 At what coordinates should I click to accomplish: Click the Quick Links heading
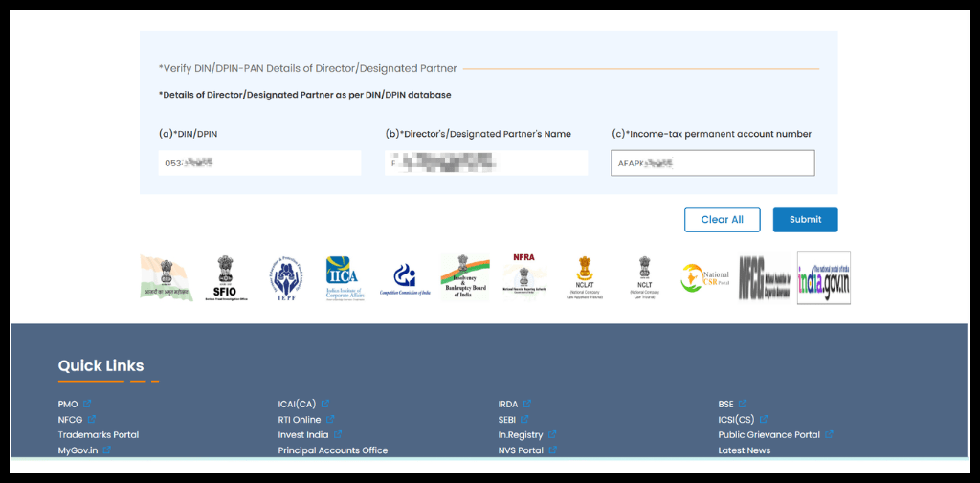100,365
